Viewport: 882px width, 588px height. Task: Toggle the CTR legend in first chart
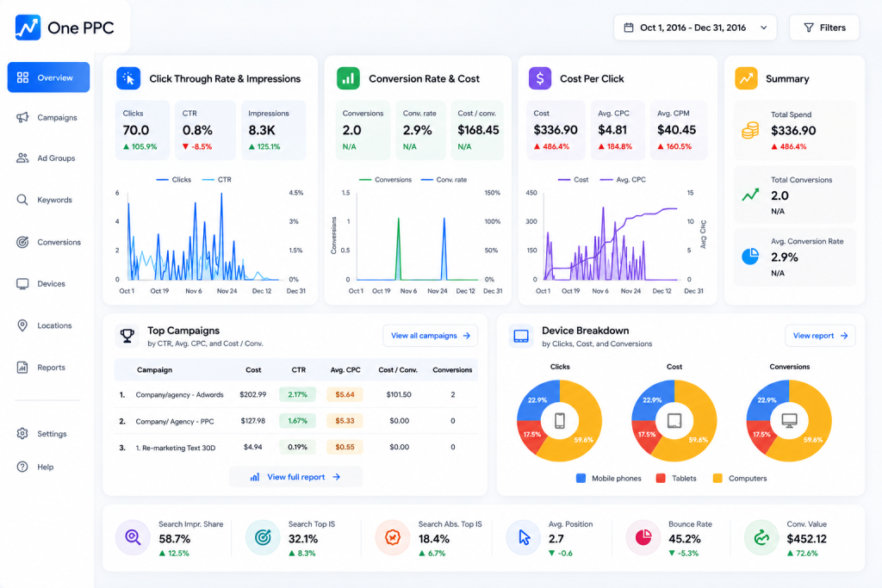point(216,180)
